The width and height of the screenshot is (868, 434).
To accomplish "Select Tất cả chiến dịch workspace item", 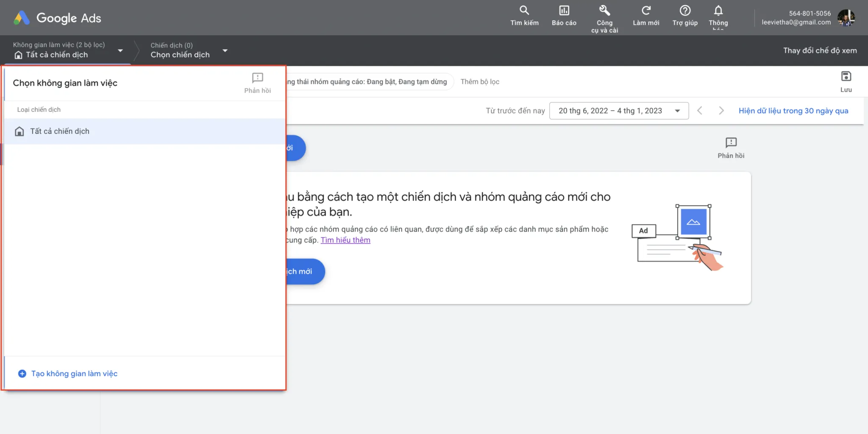I will click(x=144, y=131).
